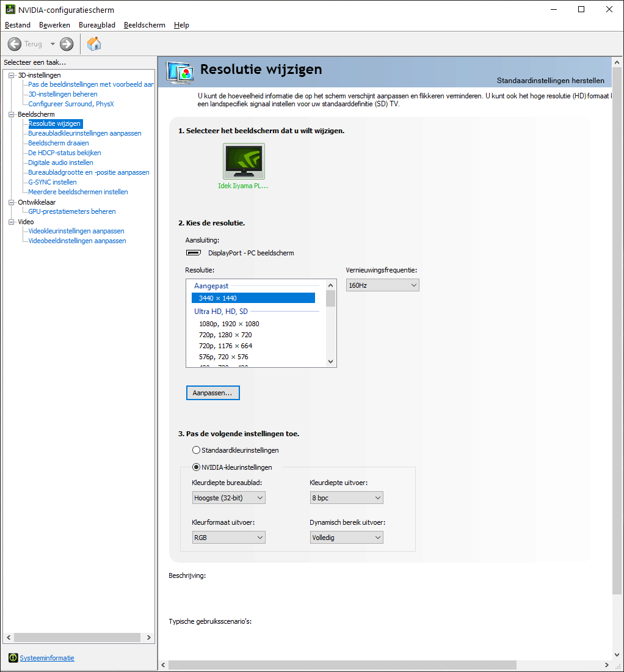624x672 pixels.
Task: Open Kleurdiepte uitvoer 8 bpc dropdown
Action: click(346, 497)
